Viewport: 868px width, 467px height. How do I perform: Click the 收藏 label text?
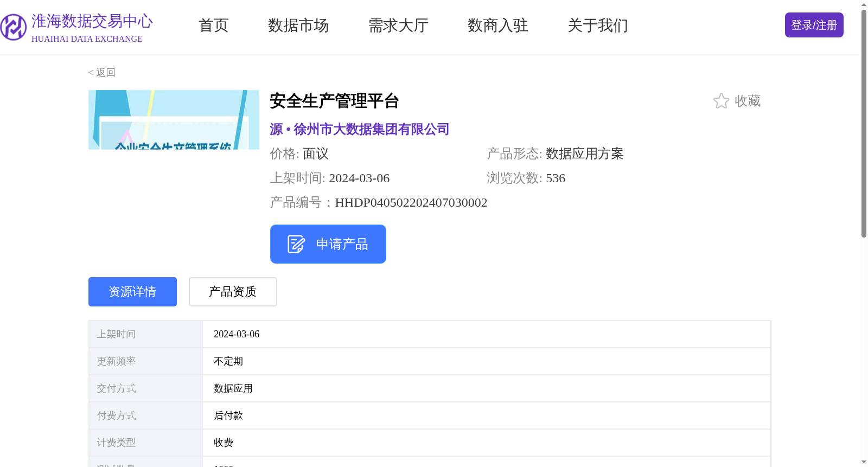click(x=748, y=101)
